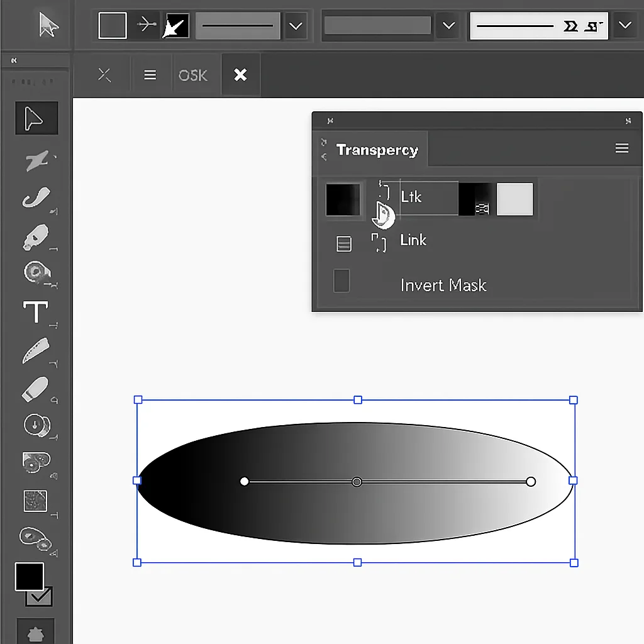
Task: Open the brush definition dropdown arrow
Action: 625,25
